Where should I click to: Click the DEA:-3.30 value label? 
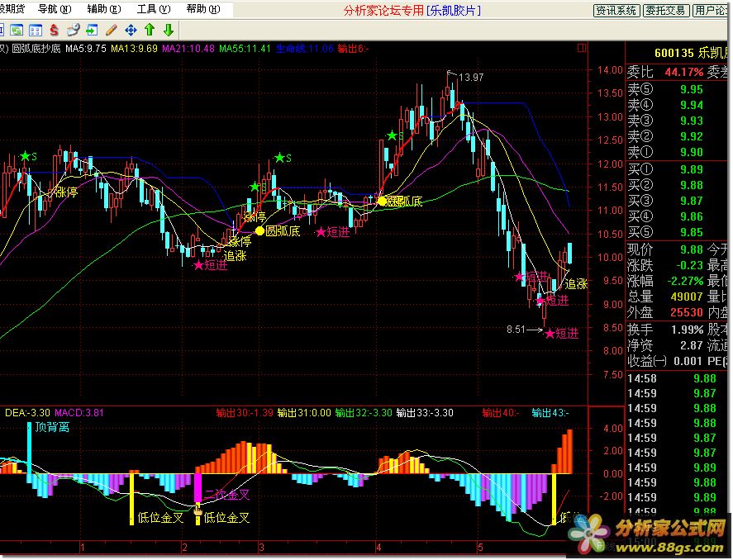[27, 413]
